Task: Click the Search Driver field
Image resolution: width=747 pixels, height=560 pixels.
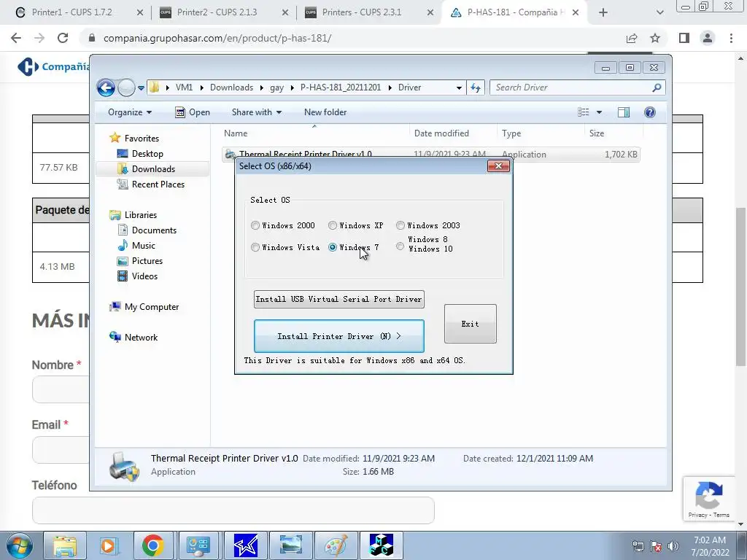Action: point(572,87)
